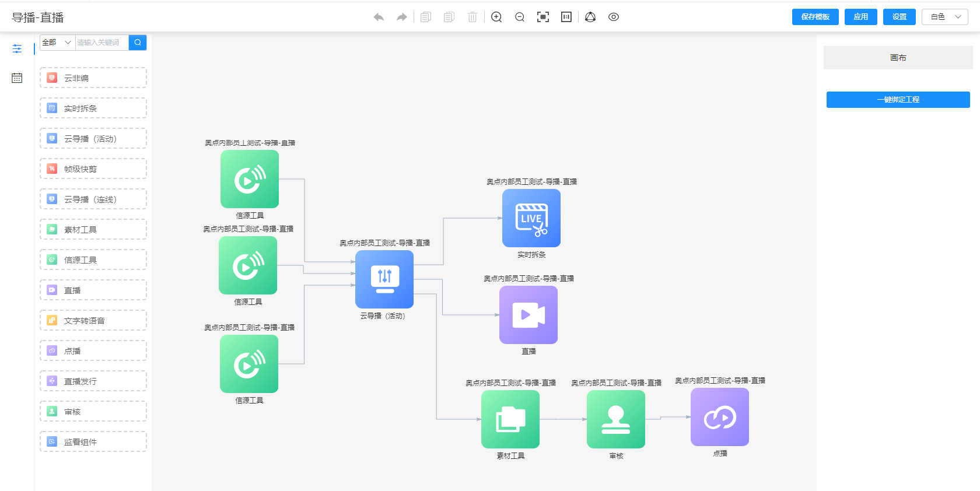Zoom in with the magnifier plus icon
The image size is (980, 491).
[x=496, y=17]
